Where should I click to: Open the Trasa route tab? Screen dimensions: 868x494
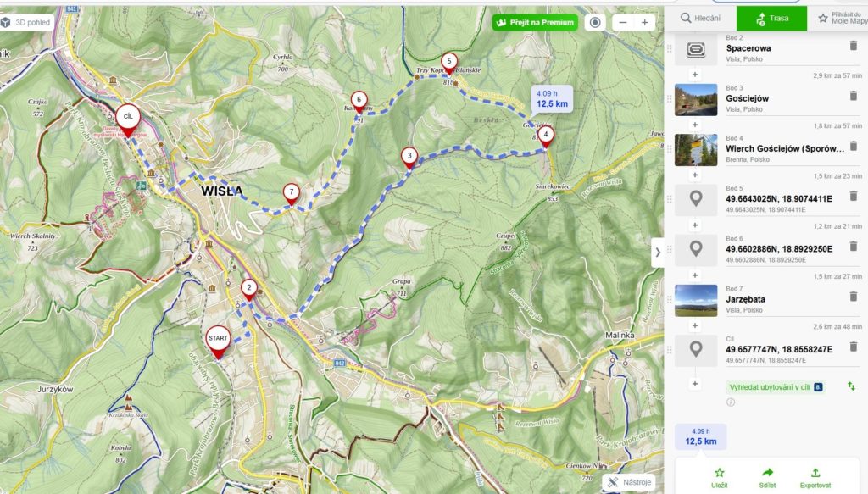771,19
